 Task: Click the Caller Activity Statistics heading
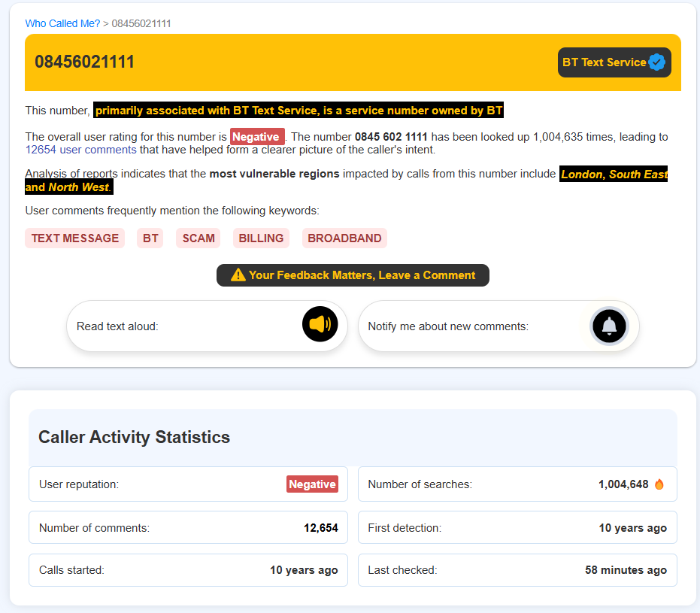point(134,437)
